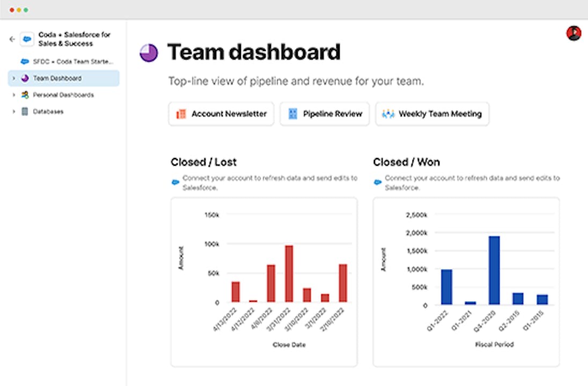This screenshot has width=588, height=386.
Task: Click the Salesforce cloud doc icon
Action: 27,39
